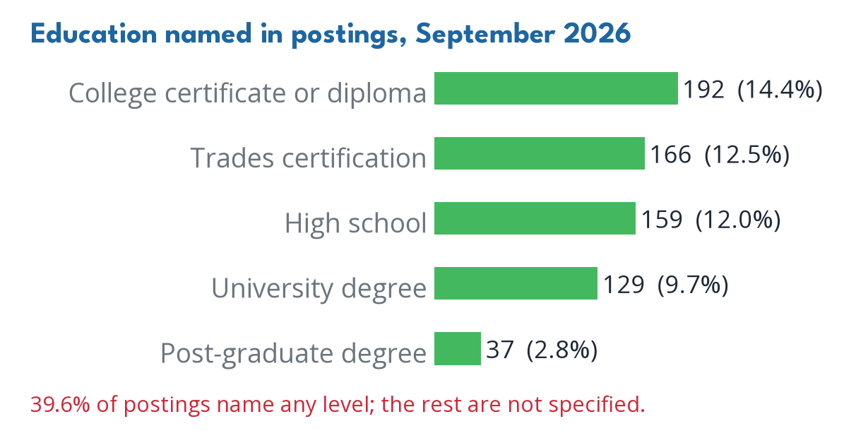
Task: Select the College certificate or diploma bar
Action: [x=556, y=88]
